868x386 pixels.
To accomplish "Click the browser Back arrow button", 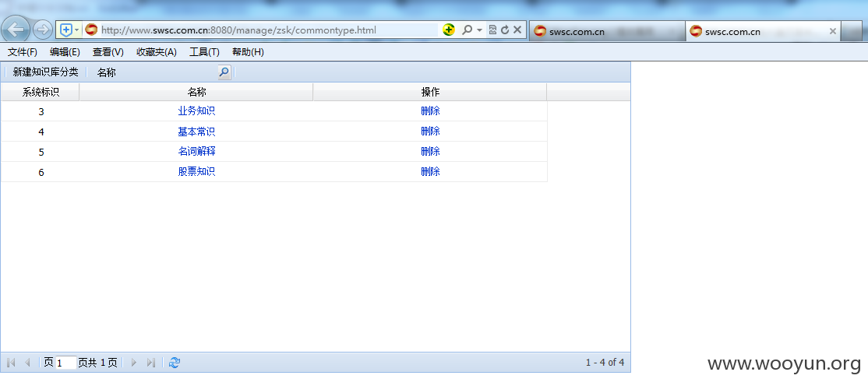I will pyautogui.click(x=16, y=30).
